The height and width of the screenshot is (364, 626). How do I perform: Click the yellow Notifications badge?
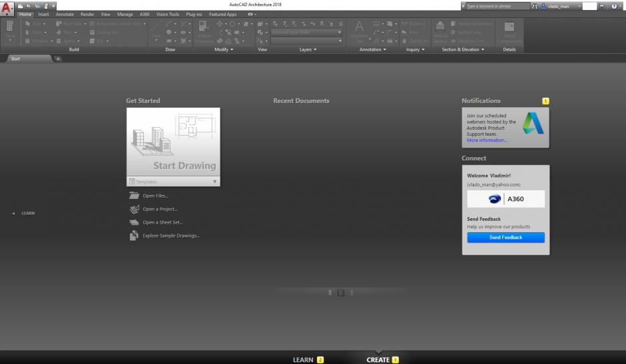click(x=545, y=101)
